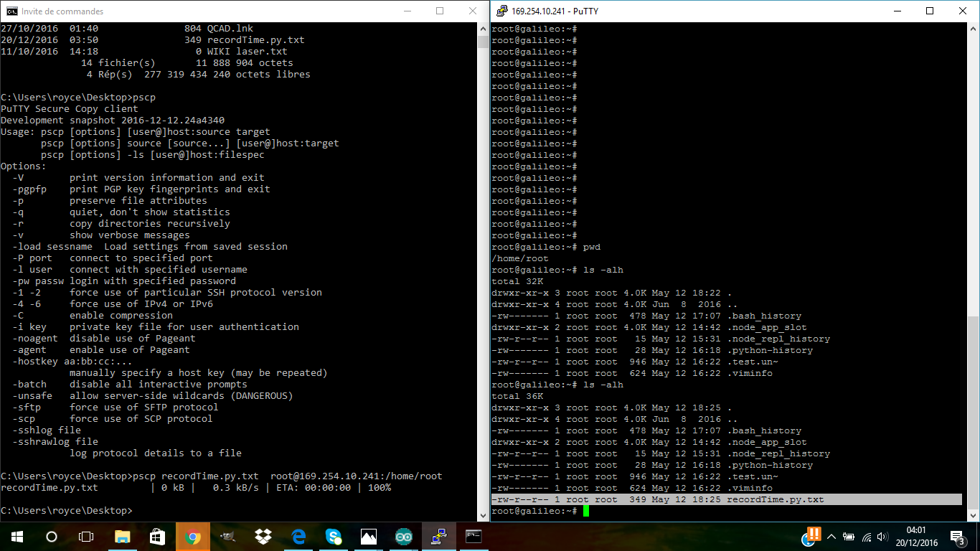Open the PuTTY window system menu icon
The width and height of the screenshot is (980, 551).
pos(500,11)
